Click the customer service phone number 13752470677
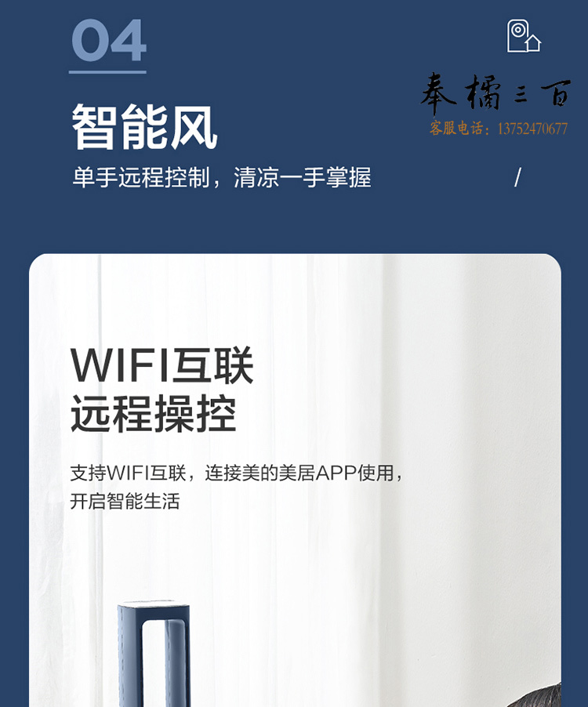The image size is (588, 707). [x=532, y=129]
